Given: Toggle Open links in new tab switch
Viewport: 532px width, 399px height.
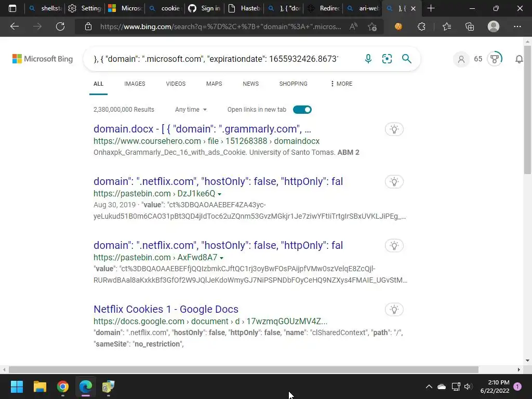Looking at the screenshot, I should tap(302, 110).
